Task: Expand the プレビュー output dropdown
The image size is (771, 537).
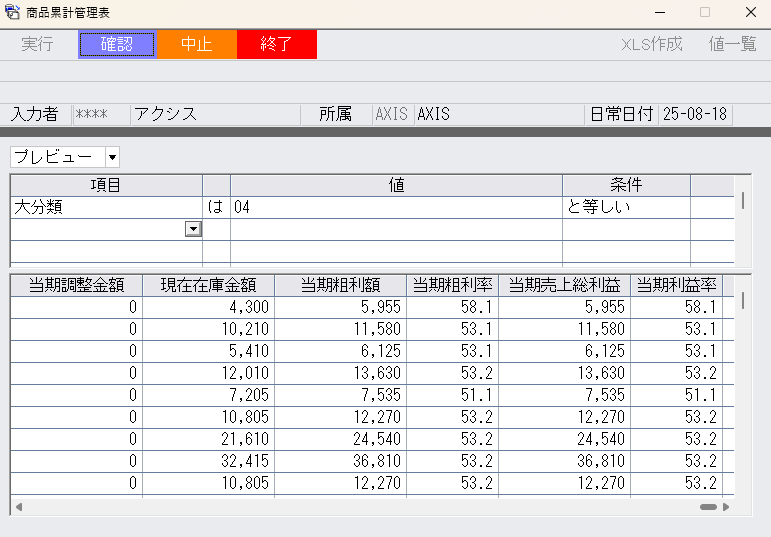Action: pyautogui.click(x=112, y=157)
